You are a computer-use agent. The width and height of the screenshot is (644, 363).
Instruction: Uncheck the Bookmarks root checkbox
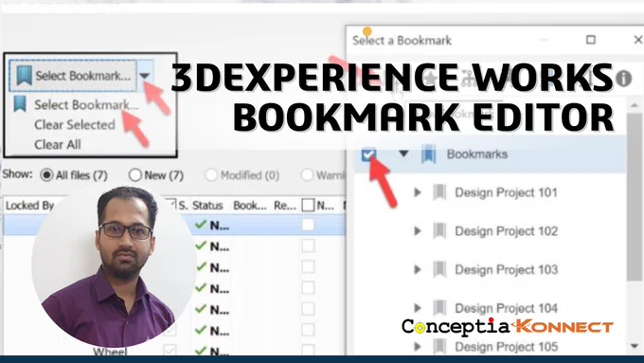click(368, 155)
